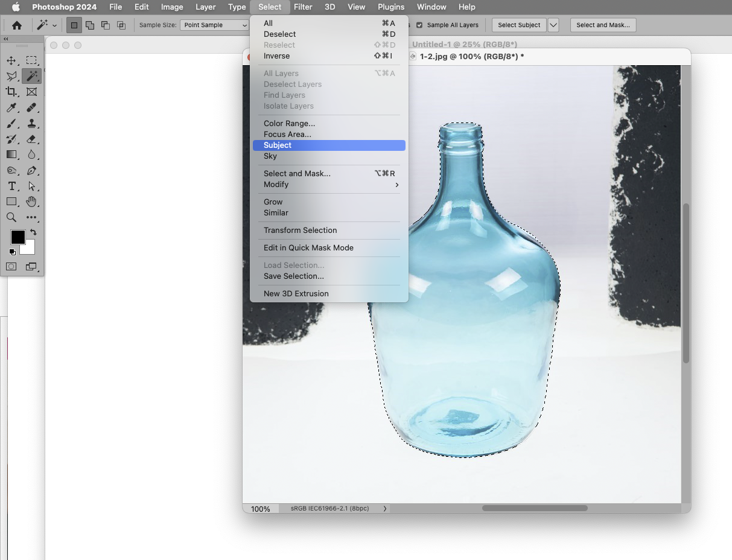Click the zoom percentage field in status bar
The width and height of the screenshot is (732, 560).
click(x=259, y=508)
